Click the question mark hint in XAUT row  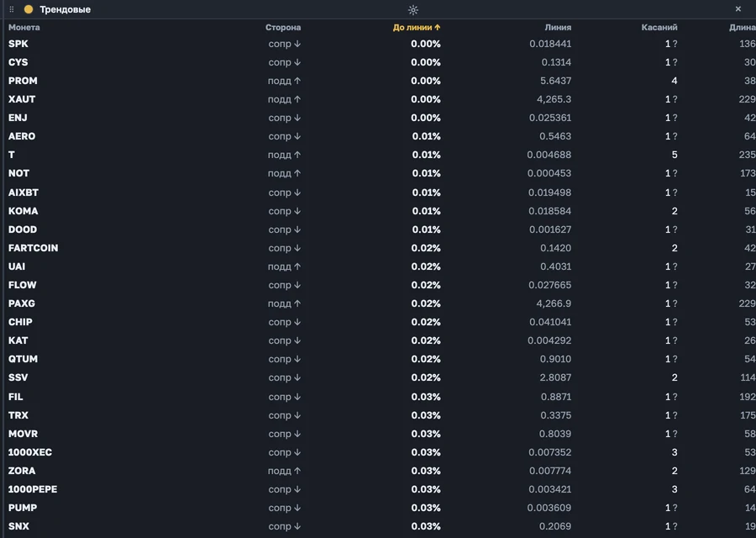675,99
